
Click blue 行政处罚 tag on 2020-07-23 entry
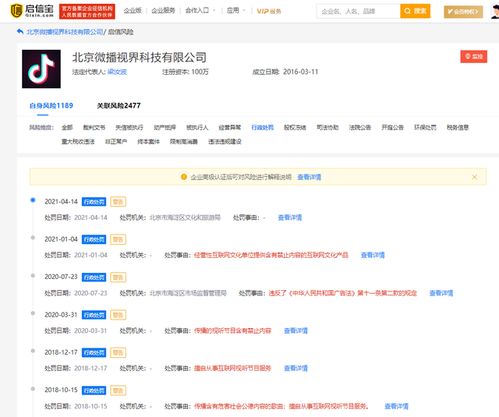(x=94, y=277)
